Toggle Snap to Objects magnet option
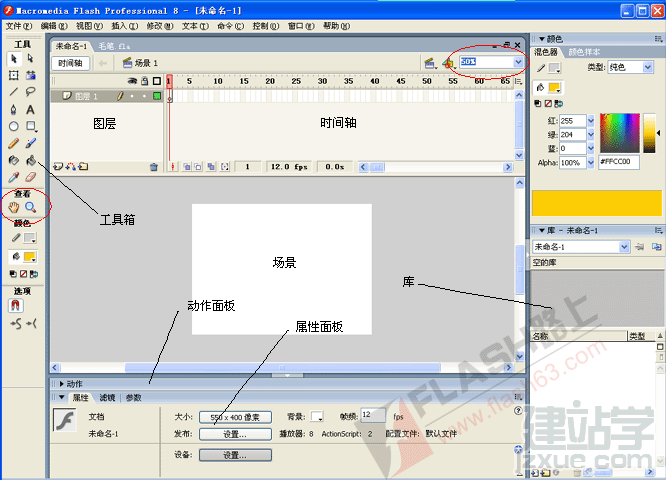 coord(16,306)
